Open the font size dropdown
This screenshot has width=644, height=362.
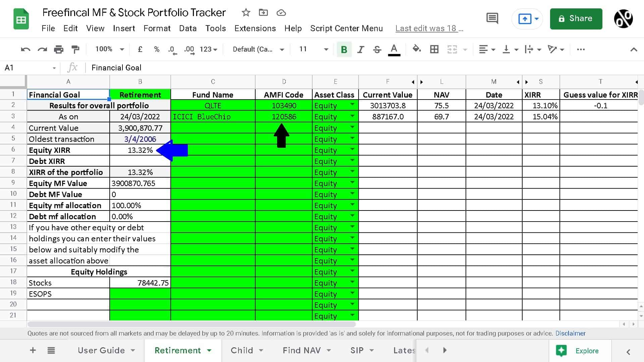click(x=314, y=49)
